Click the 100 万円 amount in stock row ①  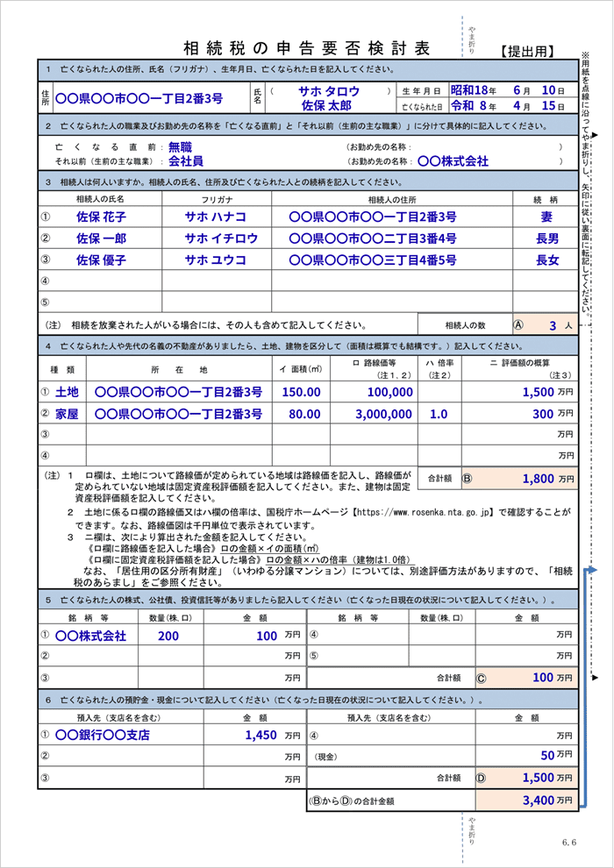tap(278, 636)
